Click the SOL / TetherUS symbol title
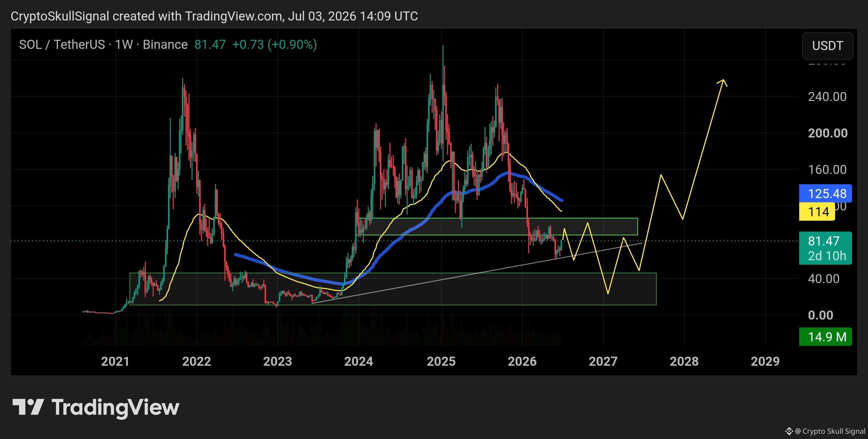The image size is (868, 439). tap(103, 44)
